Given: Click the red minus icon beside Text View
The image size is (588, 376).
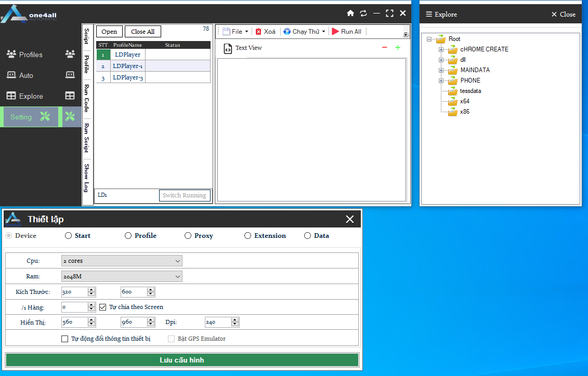Looking at the screenshot, I should point(385,48).
